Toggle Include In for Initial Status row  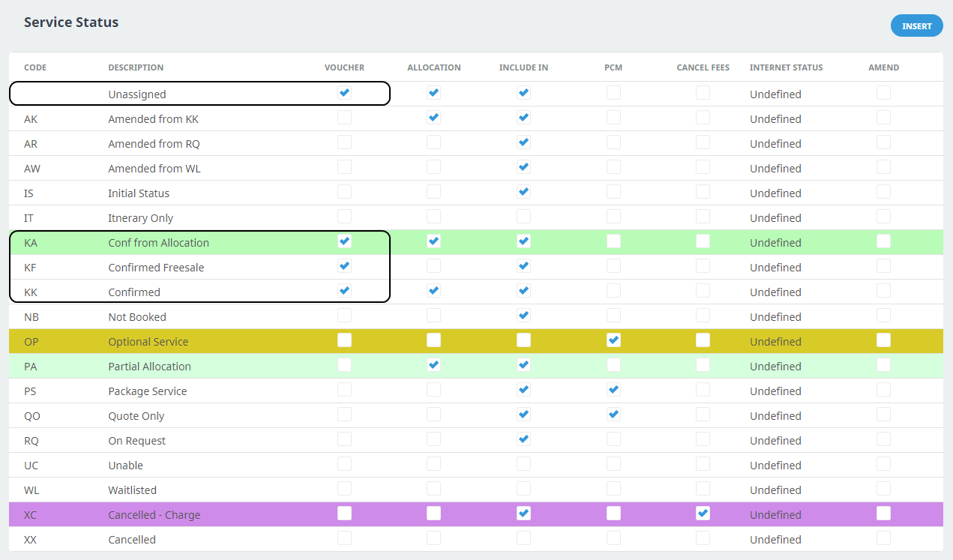[x=523, y=192]
